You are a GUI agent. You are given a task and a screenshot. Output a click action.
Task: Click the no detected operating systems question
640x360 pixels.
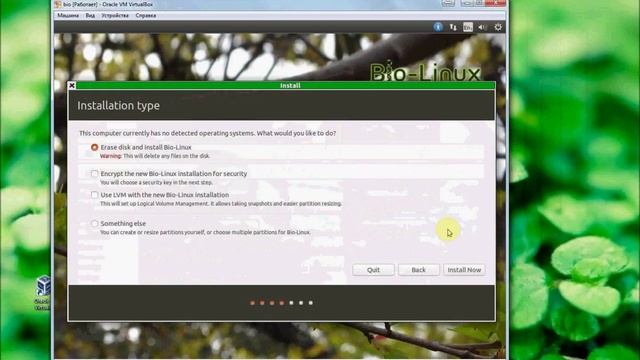[208, 133]
